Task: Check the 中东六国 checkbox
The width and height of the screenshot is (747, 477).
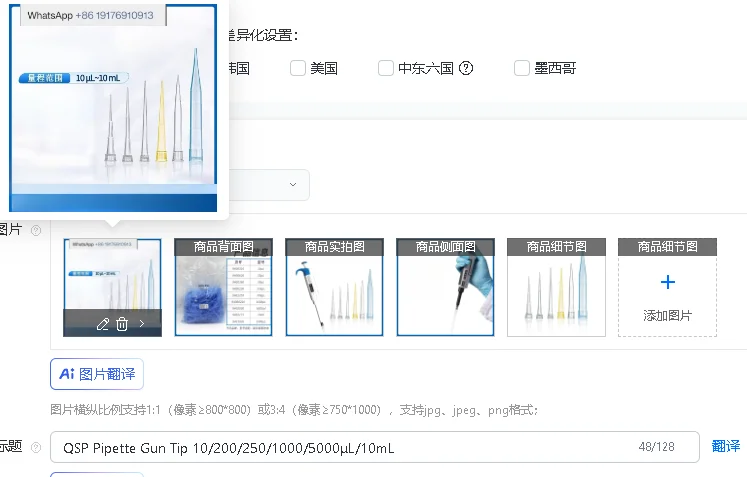Action: coord(386,68)
